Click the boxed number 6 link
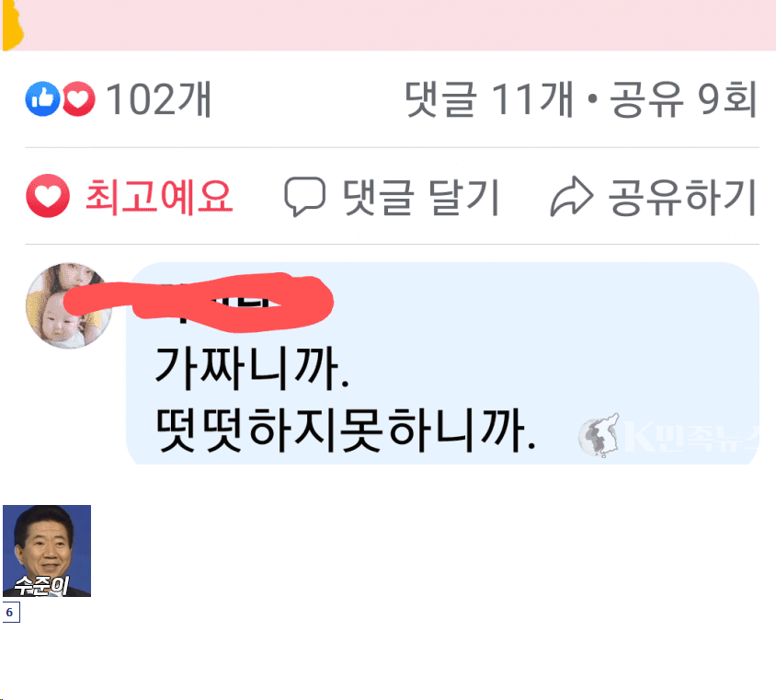776x700 pixels. [x=10, y=613]
